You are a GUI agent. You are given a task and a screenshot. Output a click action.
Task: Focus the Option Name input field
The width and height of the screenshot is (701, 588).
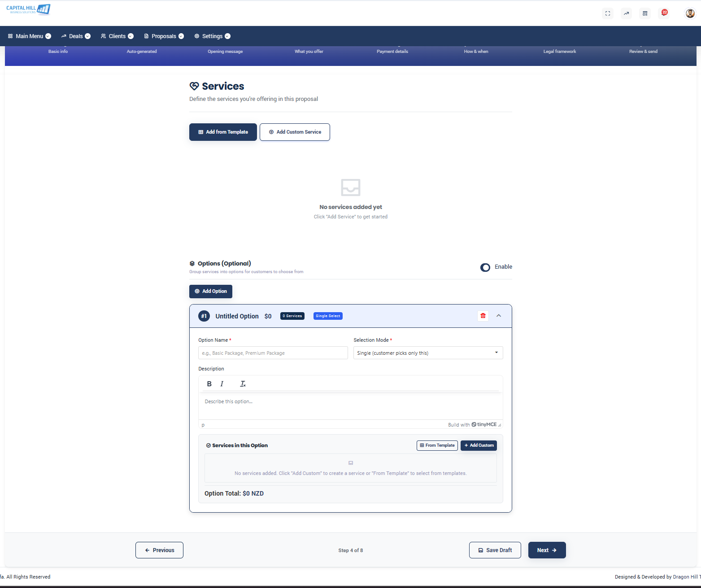[x=273, y=353]
